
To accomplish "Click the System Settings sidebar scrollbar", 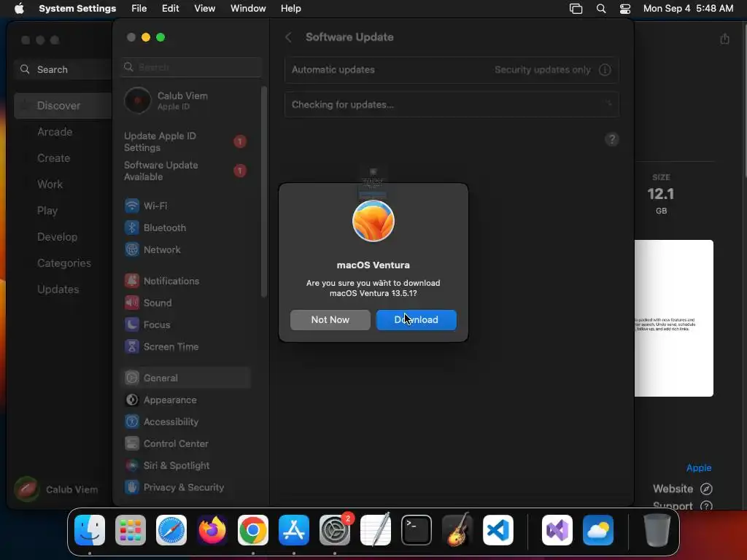I will (x=264, y=192).
